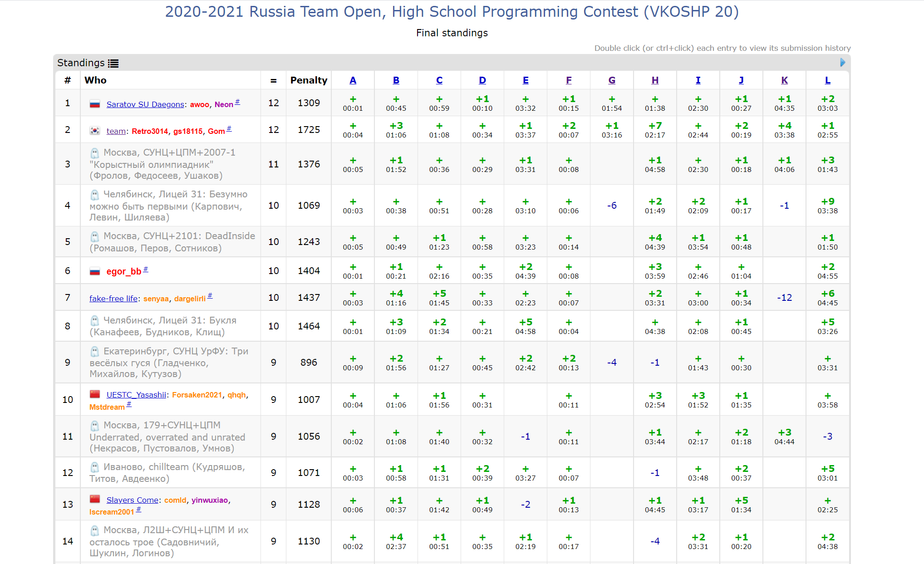Click the +5 04:58 cell in column E
Image resolution: width=924 pixels, height=564 pixels.
click(x=526, y=326)
